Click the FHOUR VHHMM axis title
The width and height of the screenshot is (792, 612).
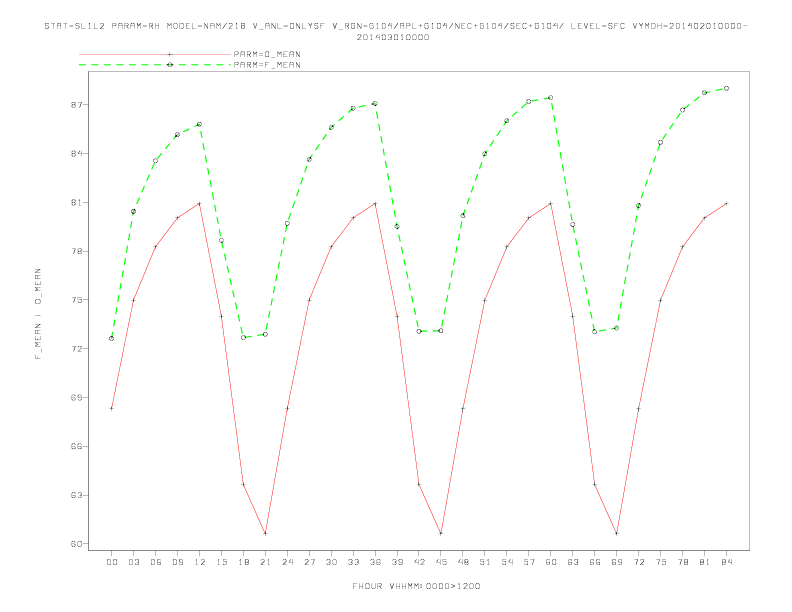click(x=416, y=586)
